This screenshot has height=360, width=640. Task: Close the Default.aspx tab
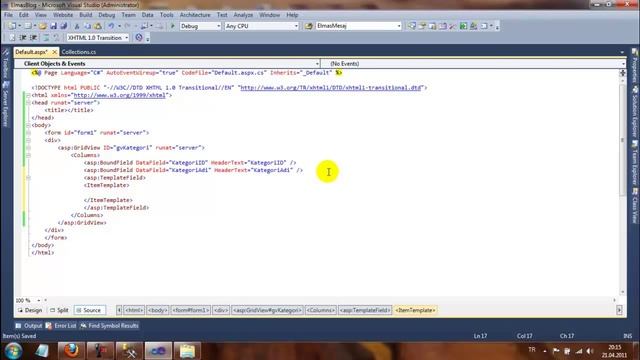tap(54, 52)
